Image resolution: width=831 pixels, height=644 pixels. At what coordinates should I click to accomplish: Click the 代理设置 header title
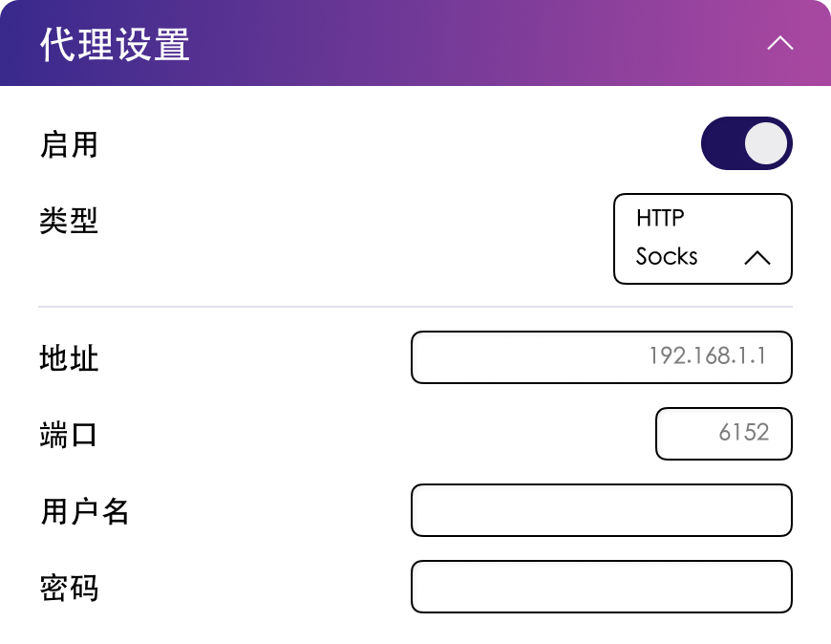[x=115, y=45]
